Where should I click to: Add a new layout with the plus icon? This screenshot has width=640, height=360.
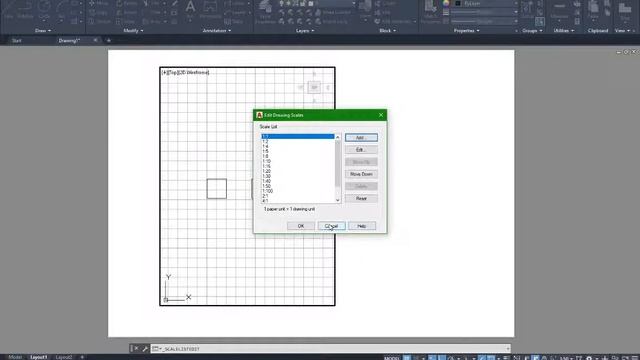(82, 357)
